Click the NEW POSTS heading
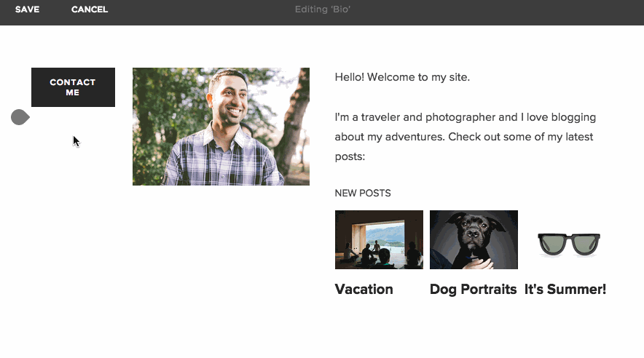 click(x=363, y=194)
